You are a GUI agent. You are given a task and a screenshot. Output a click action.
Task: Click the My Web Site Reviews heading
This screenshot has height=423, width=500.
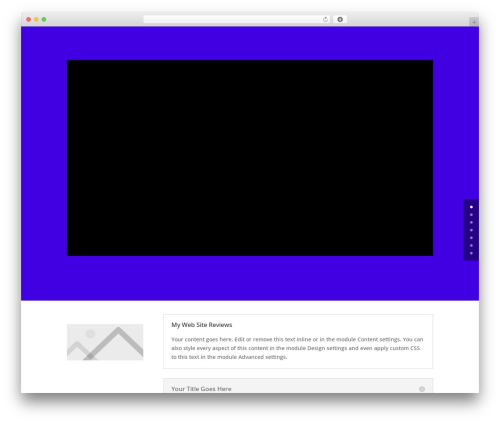202,325
